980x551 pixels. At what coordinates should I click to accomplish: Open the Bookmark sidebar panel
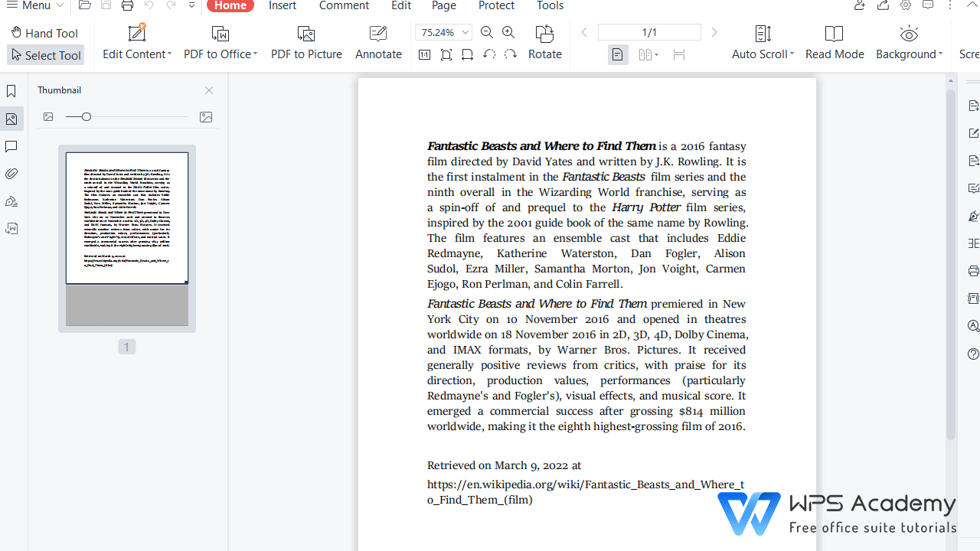(x=11, y=92)
